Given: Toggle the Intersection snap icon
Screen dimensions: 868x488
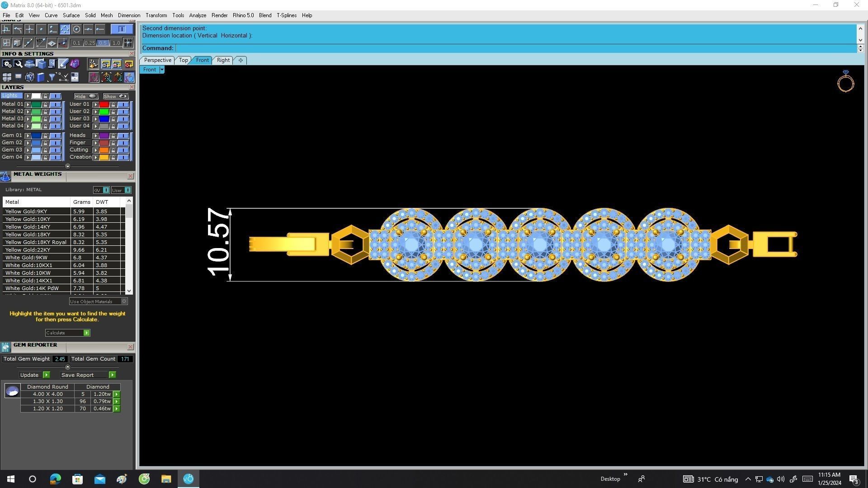Looking at the screenshot, I should click(29, 29).
